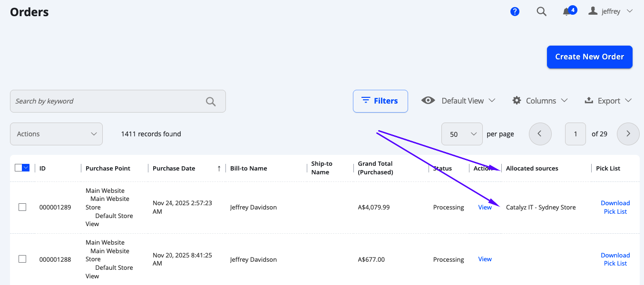Sort by Status column header
The height and width of the screenshot is (285, 644).
442,168
